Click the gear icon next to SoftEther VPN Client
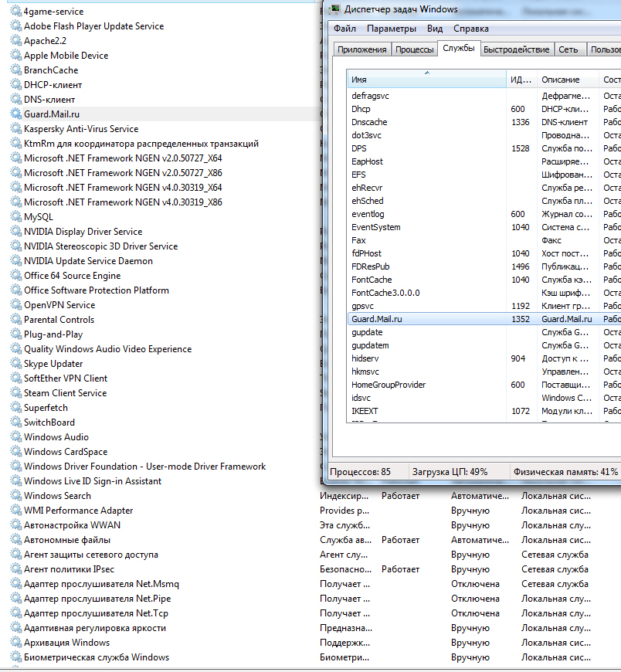 [16, 378]
